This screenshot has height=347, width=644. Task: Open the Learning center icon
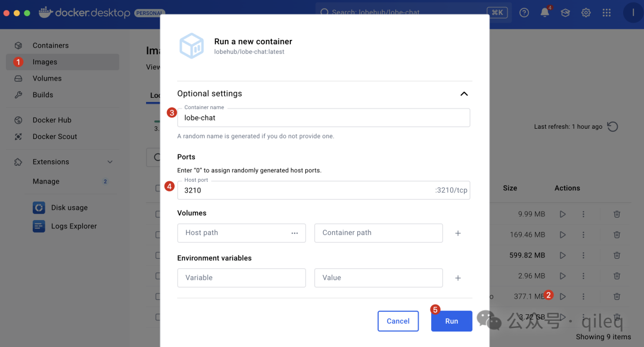(565, 13)
